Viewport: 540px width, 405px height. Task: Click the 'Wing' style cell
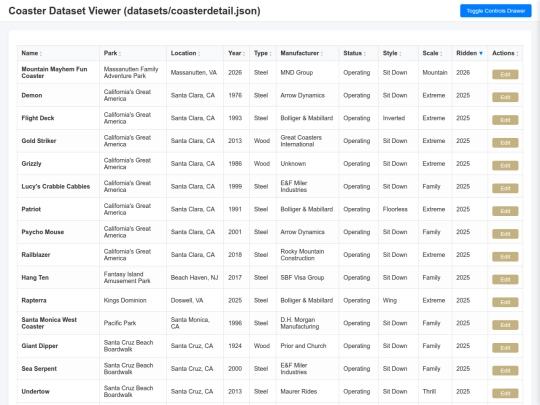click(398, 300)
